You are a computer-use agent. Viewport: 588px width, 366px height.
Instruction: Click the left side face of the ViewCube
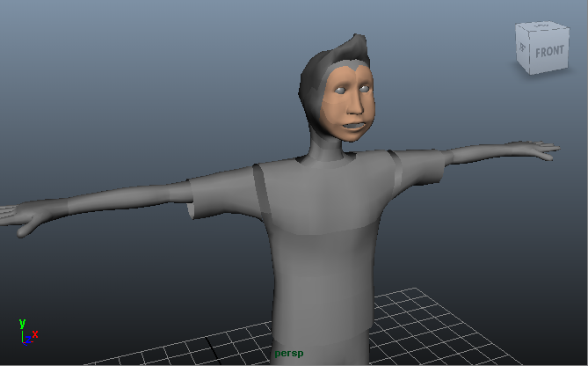tap(522, 50)
